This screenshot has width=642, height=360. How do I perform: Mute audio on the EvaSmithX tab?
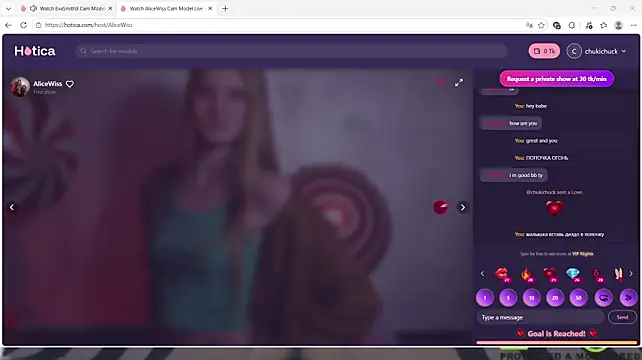click(33, 8)
